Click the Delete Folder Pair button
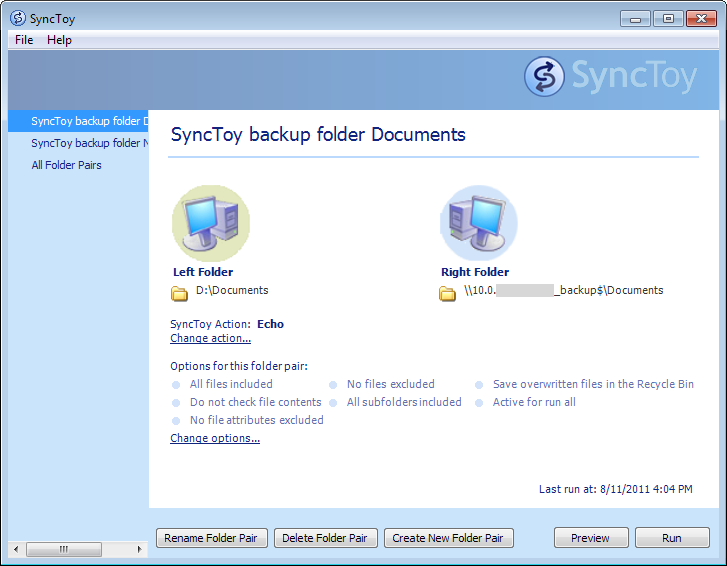This screenshot has height=566, width=727. (x=325, y=538)
